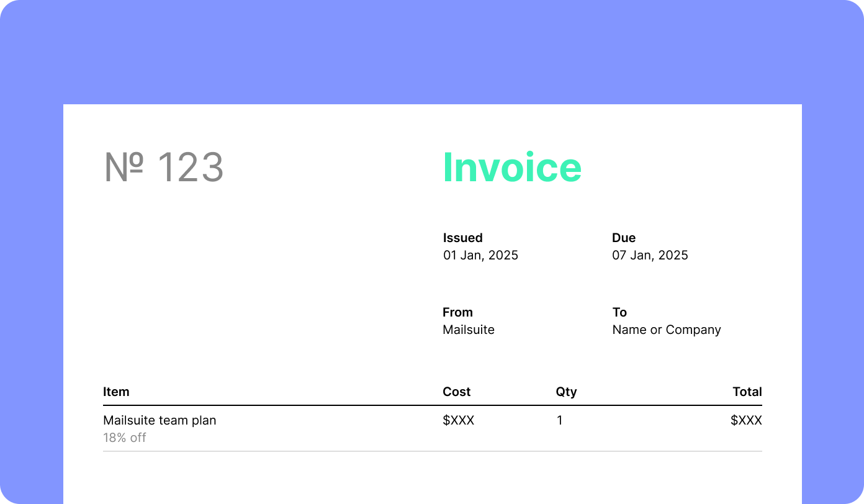Edit the $XXX value under Cost
This screenshot has width=864, height=504.
click(458, 420)
